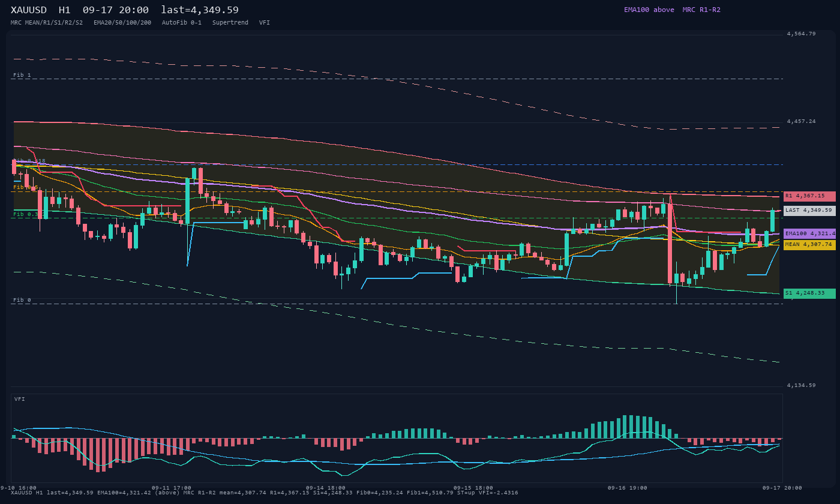Screen dimensions: 840x504
Task: Select the 'MRC MEAN/R1/S1/R2/S2' indicator label
Action: [47, 23]
